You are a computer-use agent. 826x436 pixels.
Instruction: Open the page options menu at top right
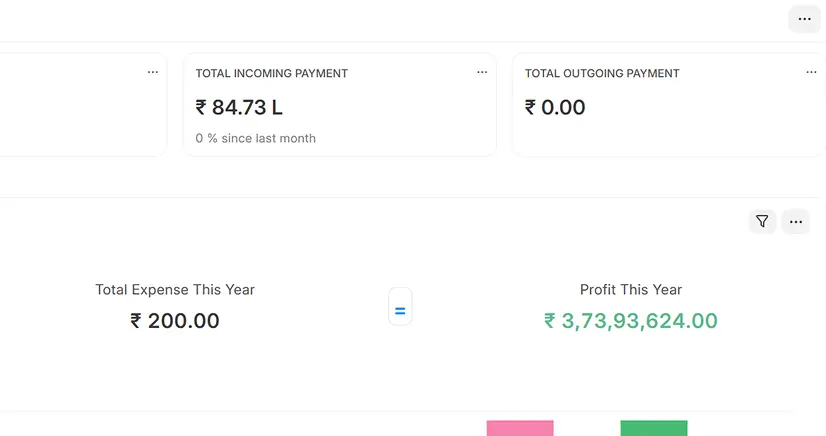804,19
